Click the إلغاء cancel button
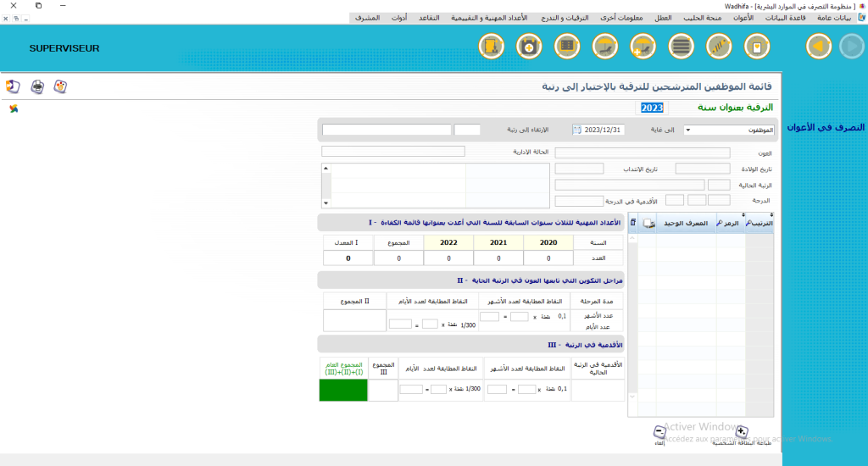Screen dimensions: 868x466 [x=659, y=433]
